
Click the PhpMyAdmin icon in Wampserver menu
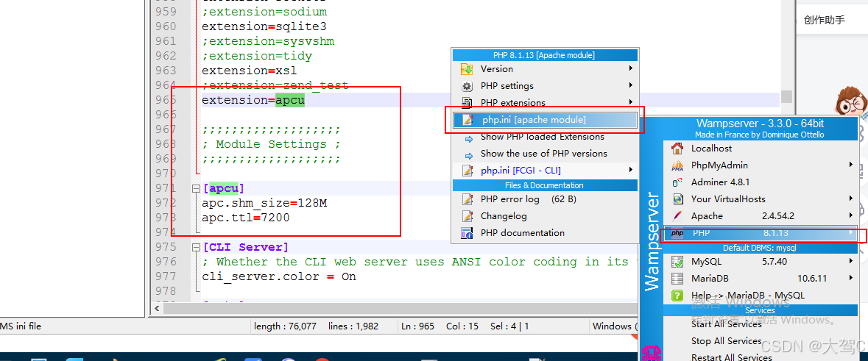click(677, 165)
